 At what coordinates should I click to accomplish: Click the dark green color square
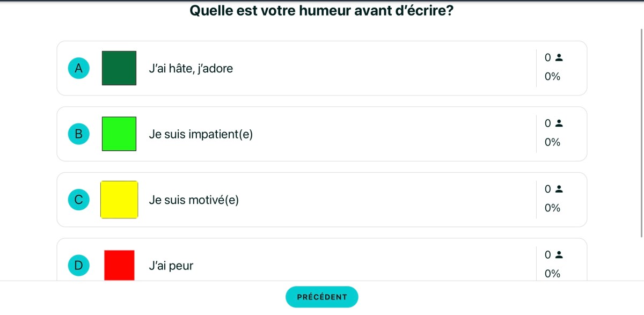(x=119, y=68)
